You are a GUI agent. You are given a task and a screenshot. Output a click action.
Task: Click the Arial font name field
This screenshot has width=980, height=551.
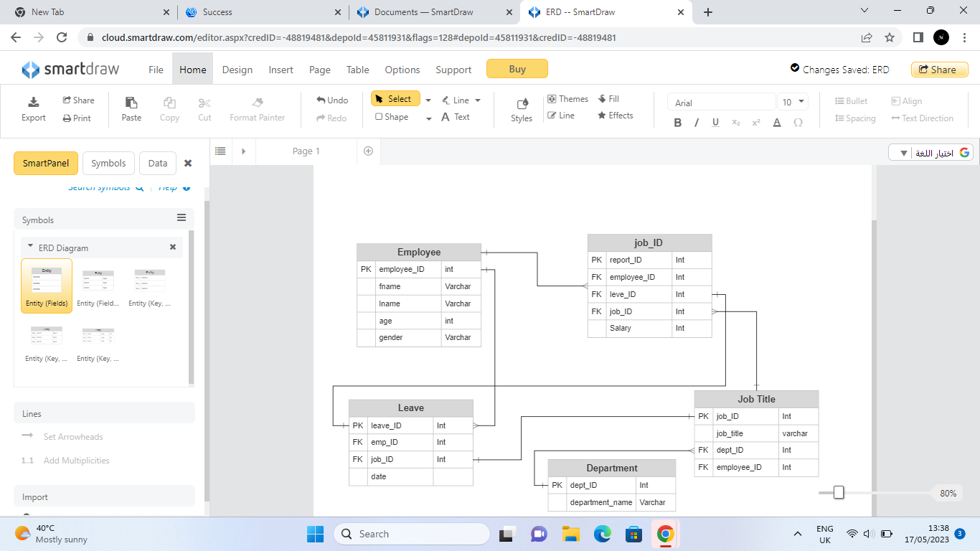click(x=722, y=102)
